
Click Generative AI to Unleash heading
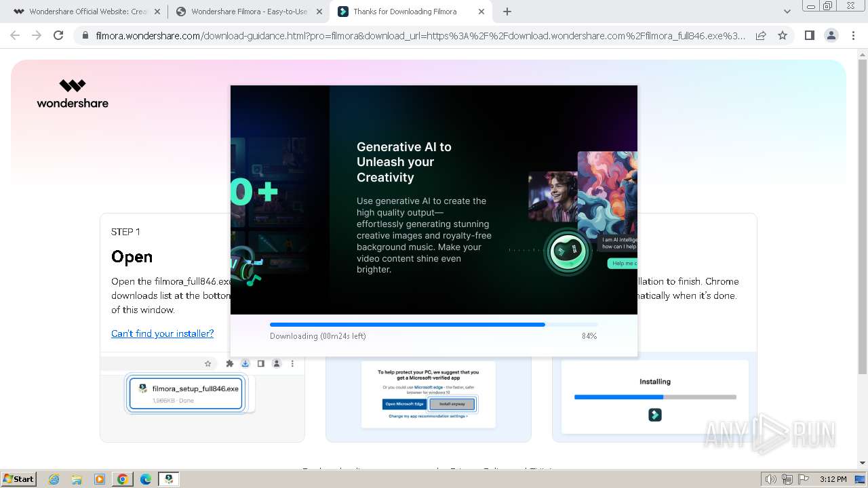(x=404, y=162)
